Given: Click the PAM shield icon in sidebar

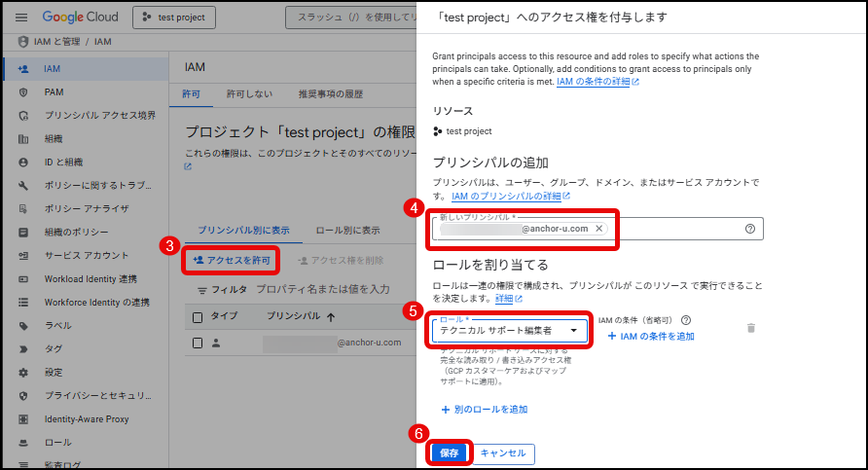Looking at the screenshot, I should pyautogui.click(x=23, y=91).
